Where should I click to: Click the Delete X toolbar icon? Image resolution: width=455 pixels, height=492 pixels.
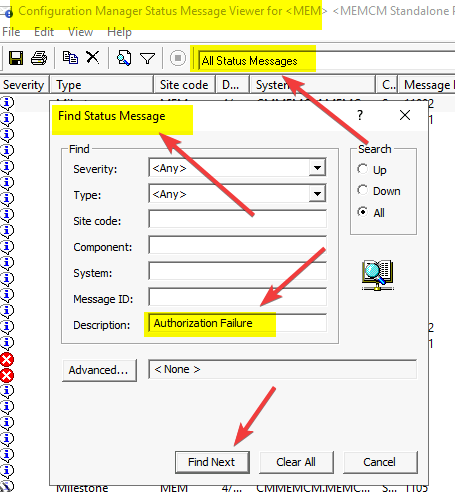pos(93,57)
